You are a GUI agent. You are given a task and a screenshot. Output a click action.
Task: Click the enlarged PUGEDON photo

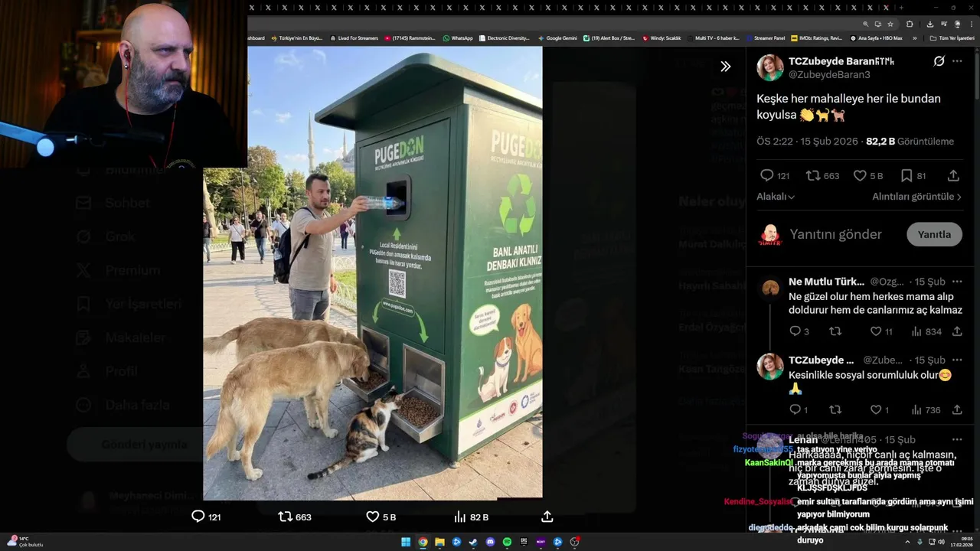click(x=373, y=273)
